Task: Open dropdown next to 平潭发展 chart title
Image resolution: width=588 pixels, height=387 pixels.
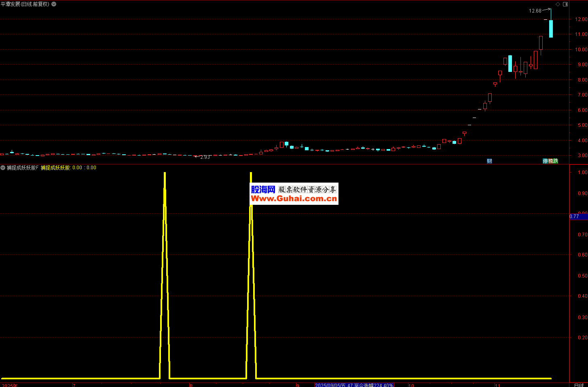Action: 54,4
